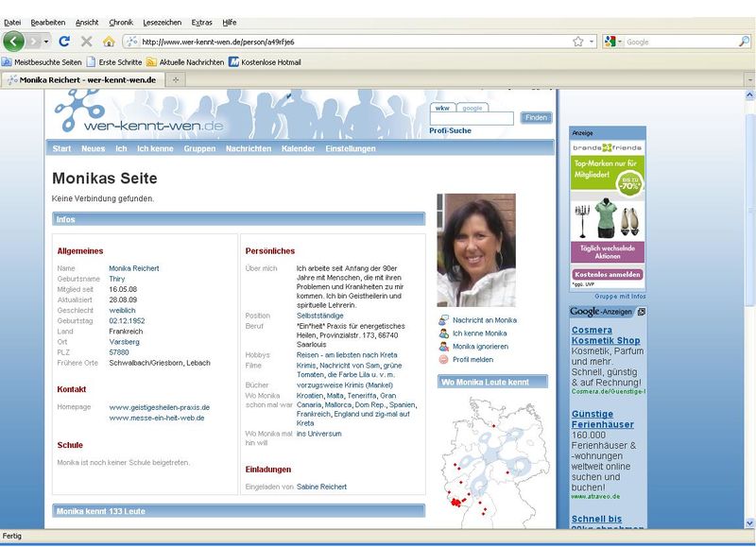
Task: Click the stop loading X icon
Action: 86,42
